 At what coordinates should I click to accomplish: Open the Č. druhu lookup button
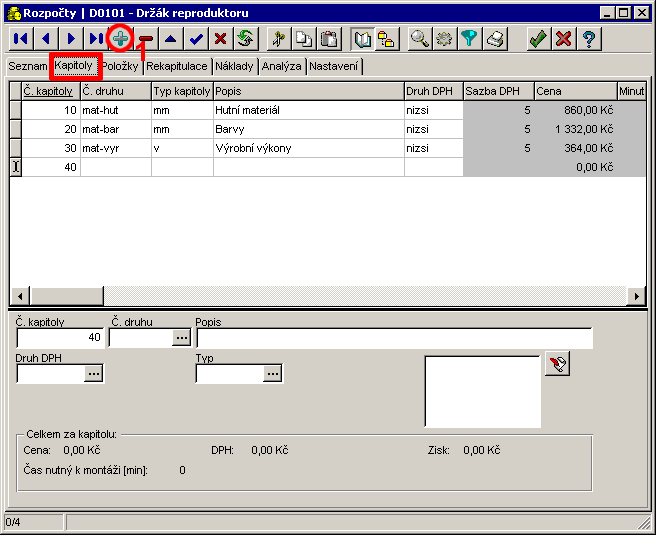[181, 338]
